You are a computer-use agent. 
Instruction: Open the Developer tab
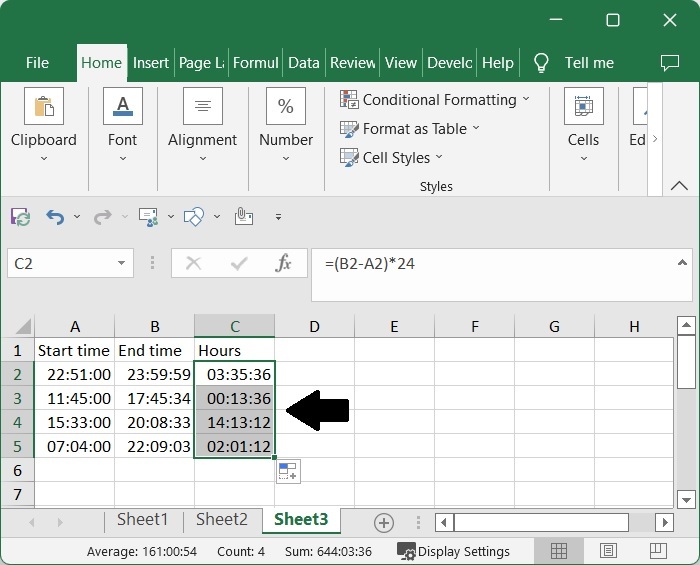point(450,63)
